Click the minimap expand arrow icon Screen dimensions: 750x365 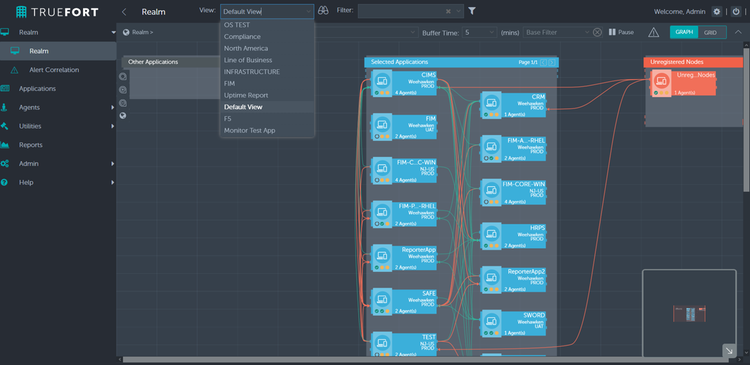[x=729, y=351]
